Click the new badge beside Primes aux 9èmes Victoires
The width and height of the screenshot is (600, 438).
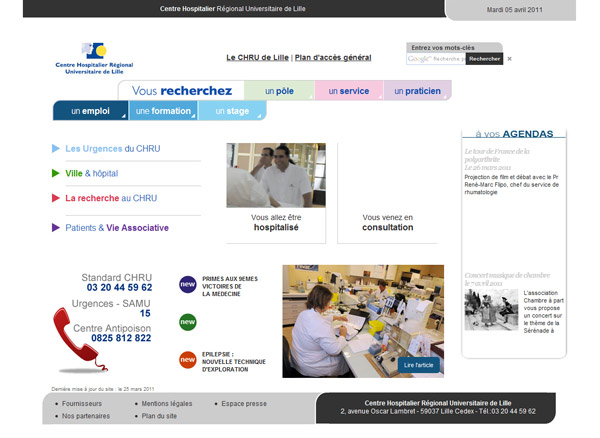[187, 284]
